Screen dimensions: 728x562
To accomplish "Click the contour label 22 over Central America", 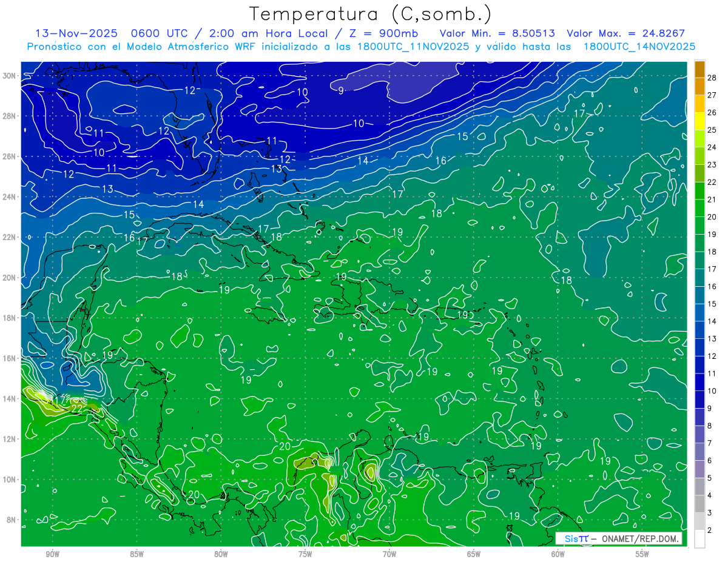I will [77, 409].
